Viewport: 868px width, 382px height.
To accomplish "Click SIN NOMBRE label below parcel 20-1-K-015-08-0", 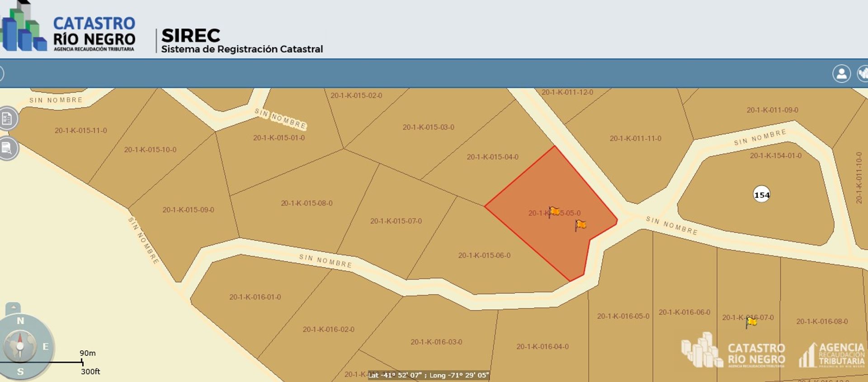I will coord(325,261).
